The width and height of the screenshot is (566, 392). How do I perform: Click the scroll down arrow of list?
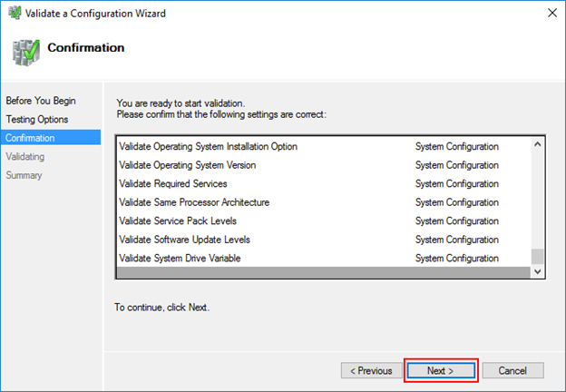coord(537,271)
